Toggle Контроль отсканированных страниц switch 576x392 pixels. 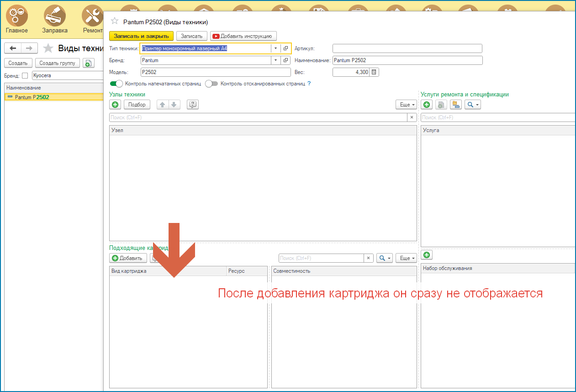pos(211,84)
